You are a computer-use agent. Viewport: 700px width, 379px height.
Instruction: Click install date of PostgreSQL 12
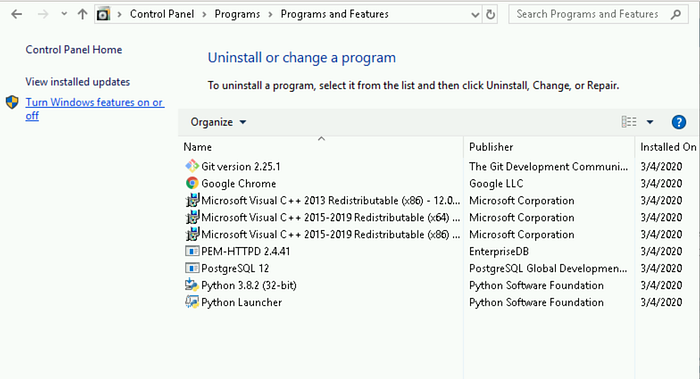coord(661,268)
